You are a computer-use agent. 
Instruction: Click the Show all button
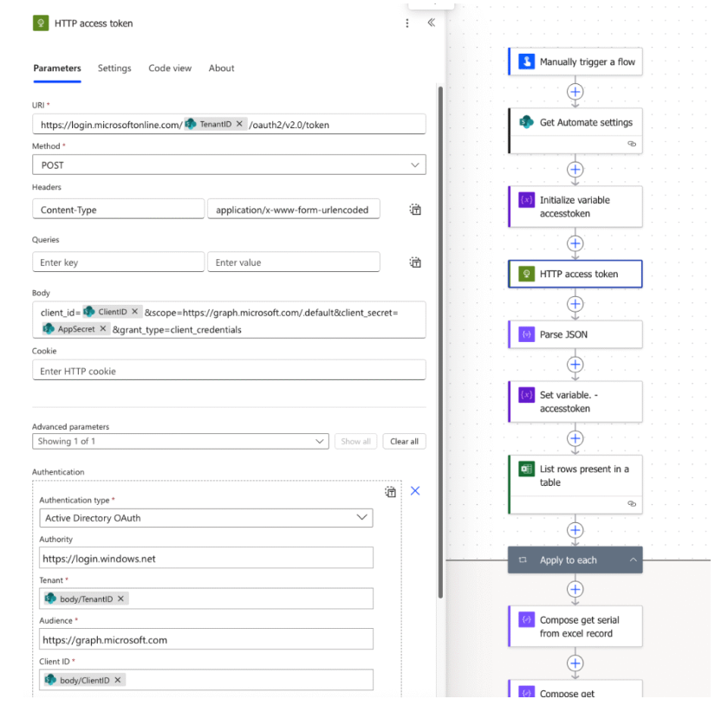click(355, 441)
